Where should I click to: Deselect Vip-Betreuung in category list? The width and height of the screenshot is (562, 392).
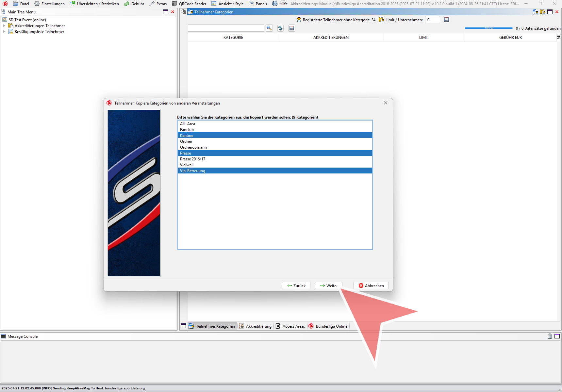[x=275, y=171]
